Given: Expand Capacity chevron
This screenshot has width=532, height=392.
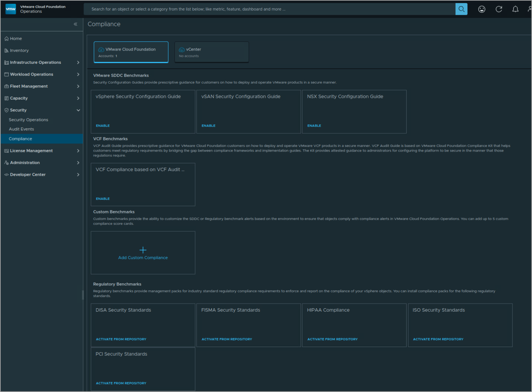Looking at the screenshot, I should [78, 98].
